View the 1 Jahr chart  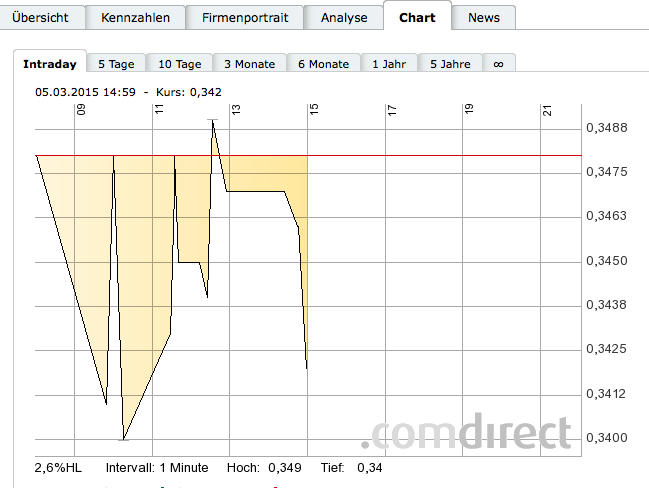pyautogui.click(x=389, y=64)
